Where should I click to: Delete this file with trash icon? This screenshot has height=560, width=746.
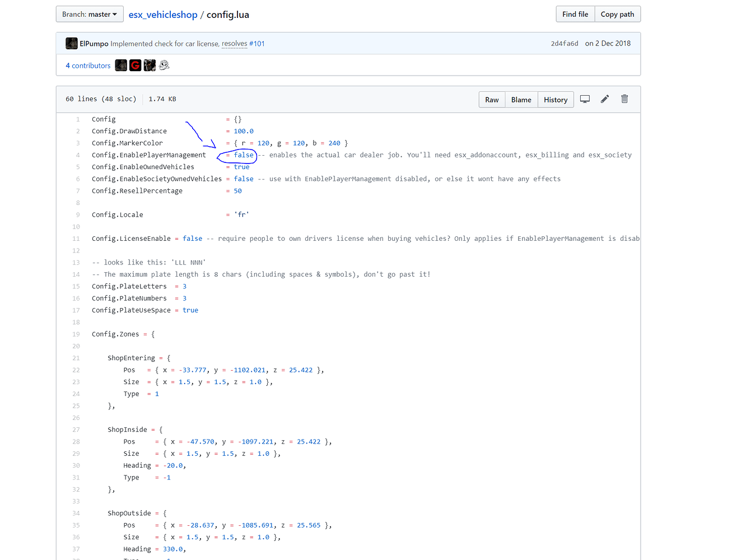(624, 99)
